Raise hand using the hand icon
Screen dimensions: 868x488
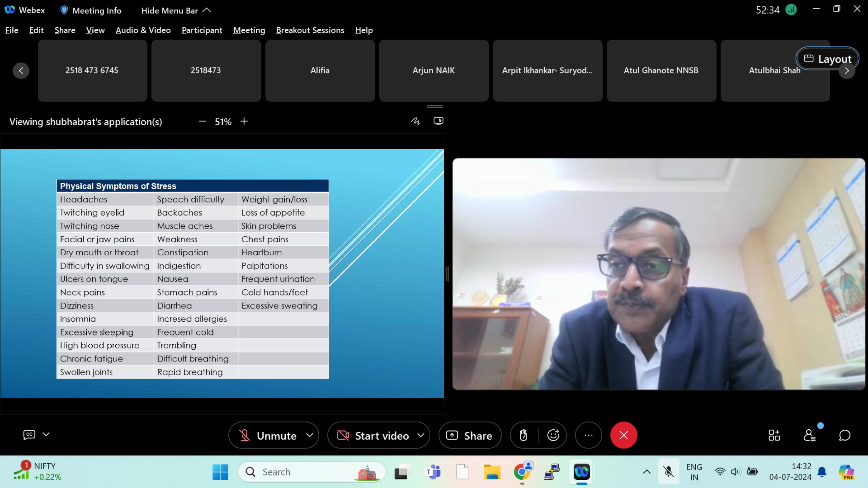point(523,435)
